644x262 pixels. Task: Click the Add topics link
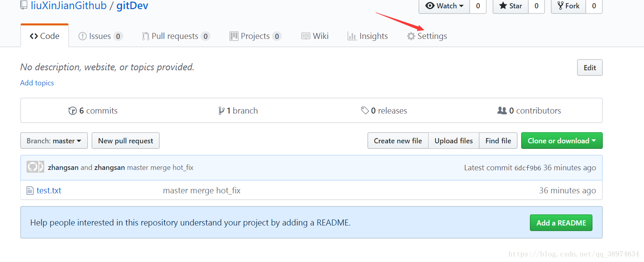tap(37, 83)
